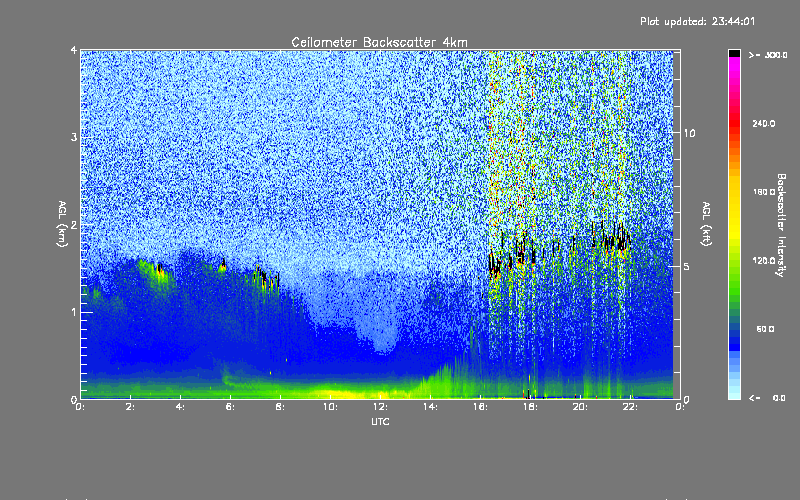Click the "4:" UTC hour tick label
Image resolution: width=800 pixels, height=500 pixels.
coord(181,407)
